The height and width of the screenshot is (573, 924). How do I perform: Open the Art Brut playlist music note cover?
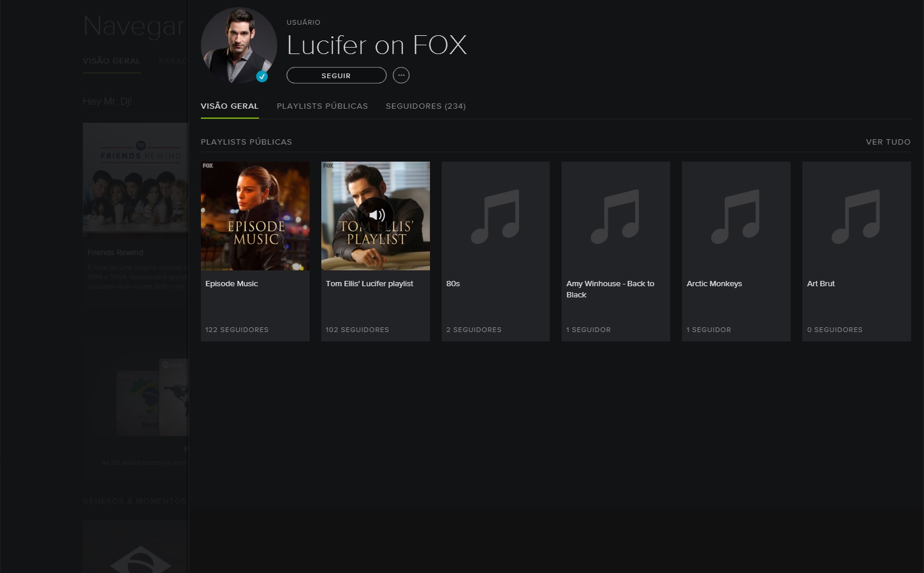(x=856, y=216)
